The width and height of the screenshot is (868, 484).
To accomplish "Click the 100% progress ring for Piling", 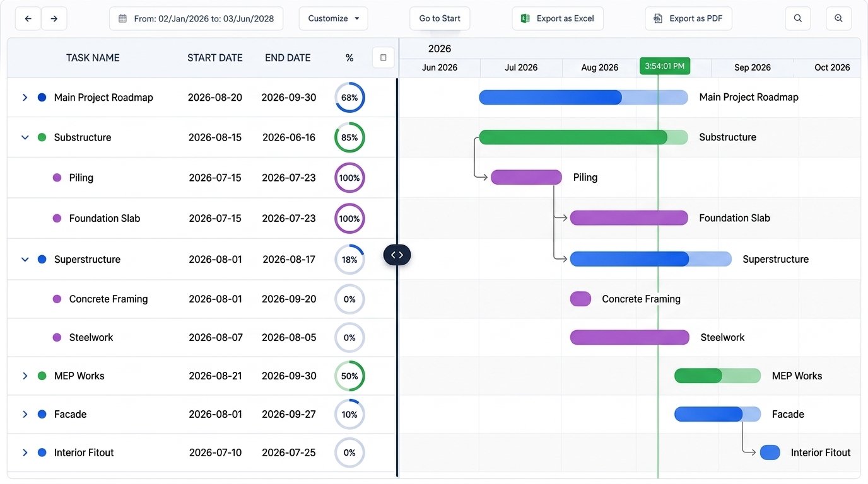I will tap(349, 178).
